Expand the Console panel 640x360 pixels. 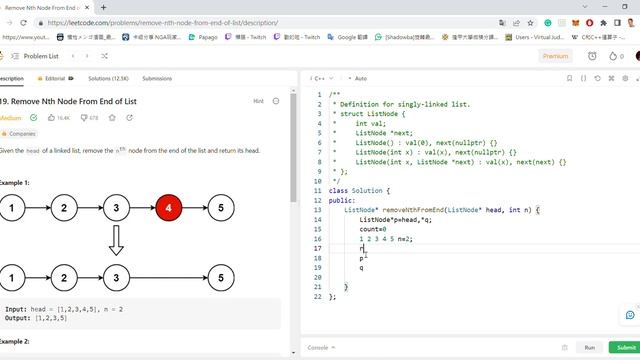coord(321,347)
